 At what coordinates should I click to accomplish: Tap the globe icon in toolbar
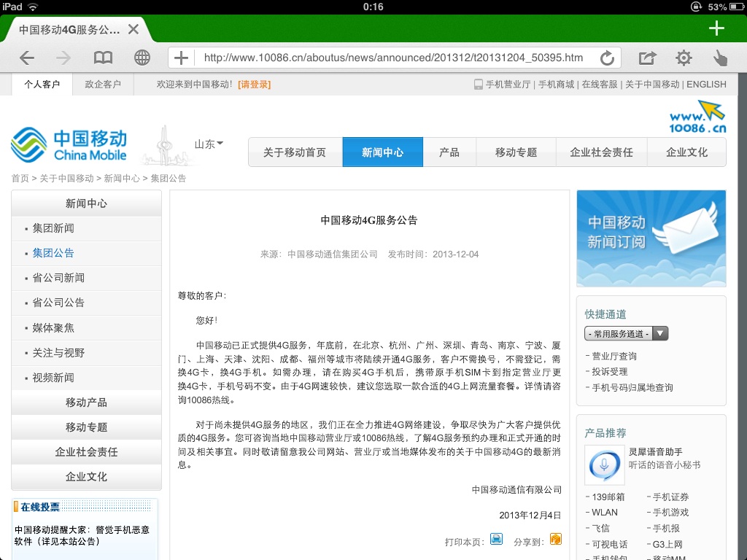(142, 58)
